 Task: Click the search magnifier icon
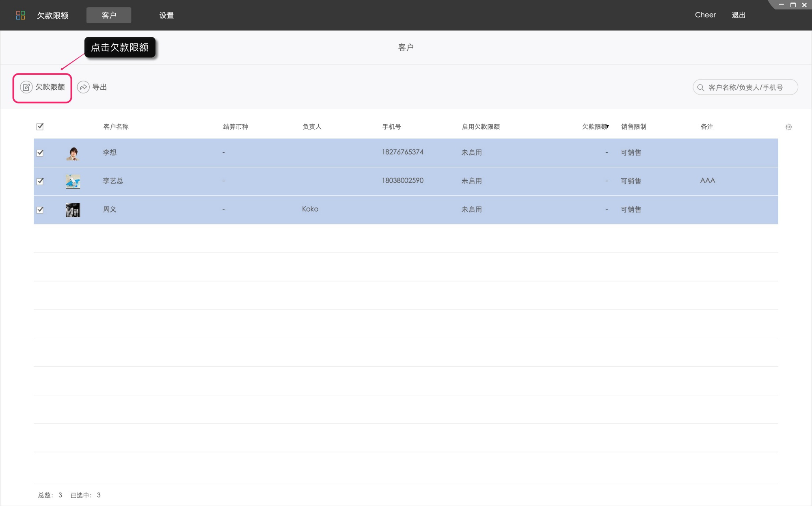[x=700, y=87]
